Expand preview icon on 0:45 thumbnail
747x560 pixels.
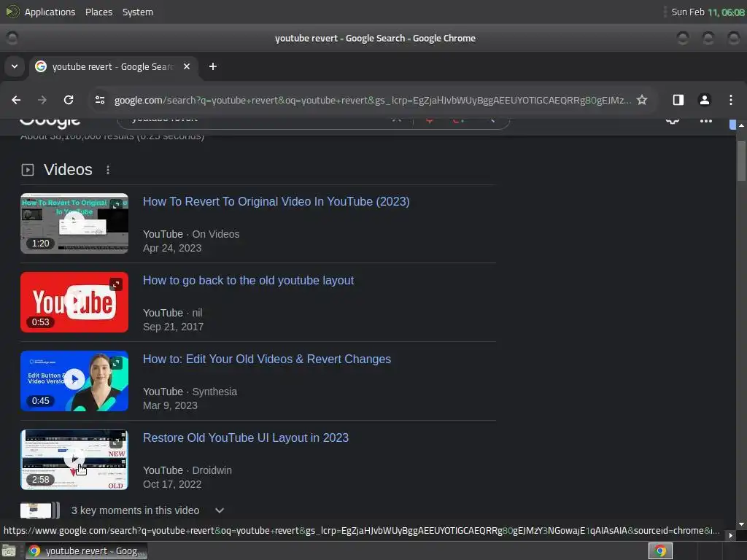click(116, 363)
